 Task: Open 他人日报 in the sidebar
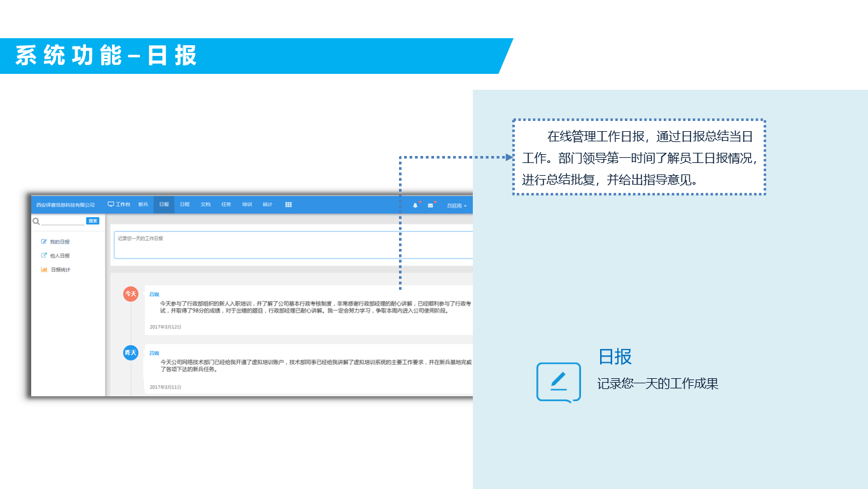point(60,256)
